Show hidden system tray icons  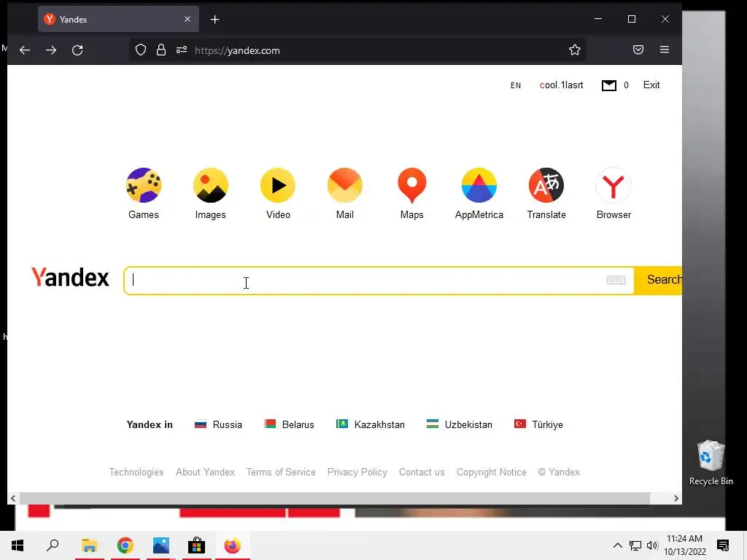617,545
